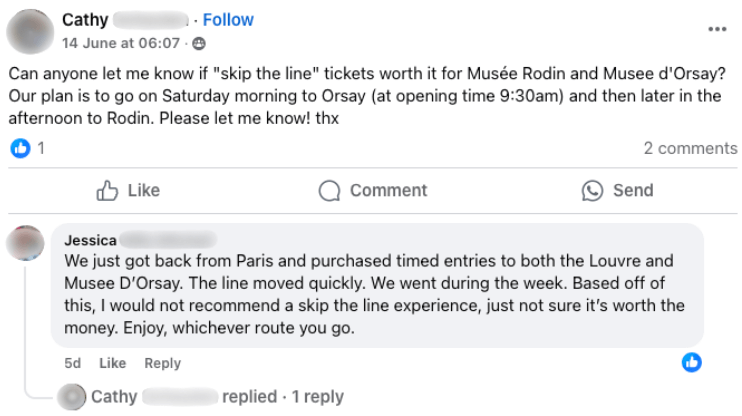Open Cathy's profile picture at the post top

tap(30, 31)
